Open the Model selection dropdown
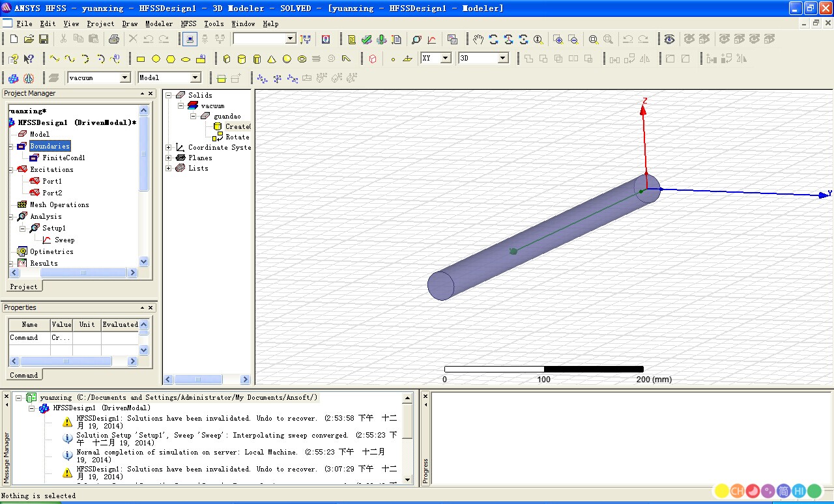 195,77
